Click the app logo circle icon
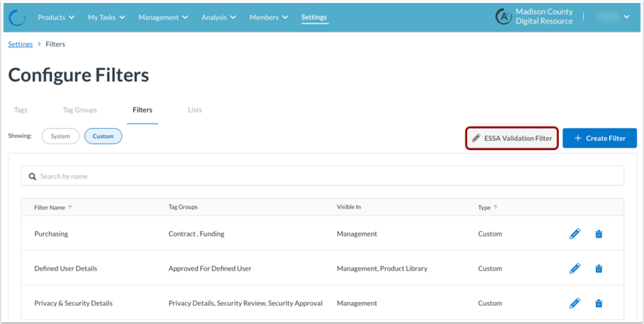The image size is (644, 324). tap(17, 17)
